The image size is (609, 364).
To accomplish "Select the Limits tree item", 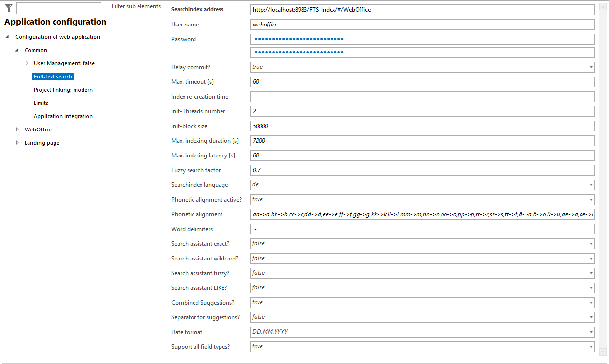I will [x=41, y=103].
